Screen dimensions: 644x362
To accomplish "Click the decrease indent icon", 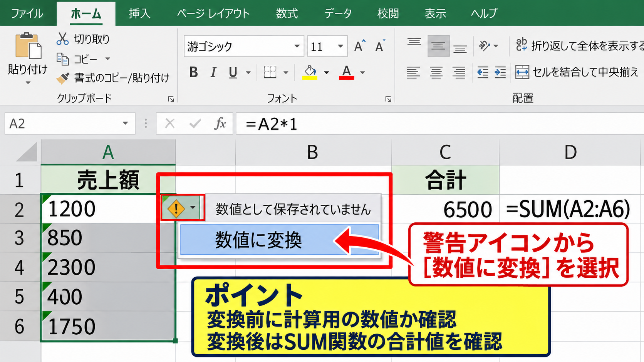I will point(482,72).
